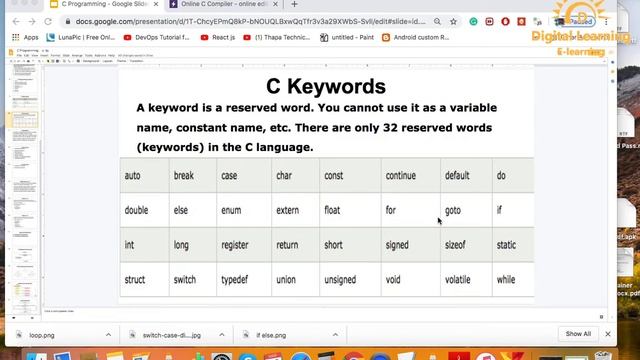Open the DevOps Tutorial bookmark
This screenshot has height=360, width=640.
pyautogui.click(x=157, y=37)
